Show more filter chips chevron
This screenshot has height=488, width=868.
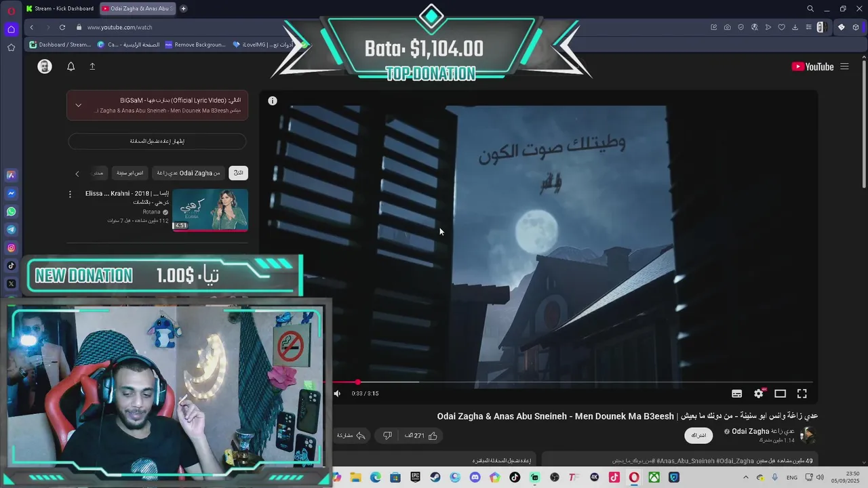(x=77, y=174)
